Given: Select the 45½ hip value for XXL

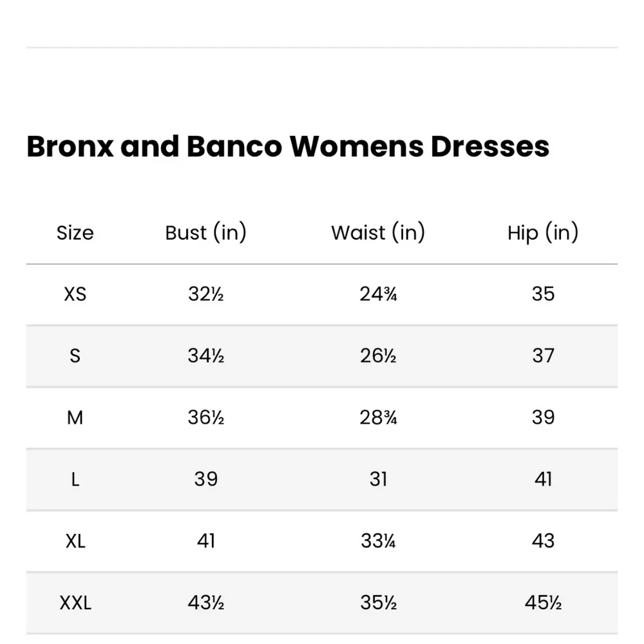Looking at the screenshot, I should click(x=543, y=603).
